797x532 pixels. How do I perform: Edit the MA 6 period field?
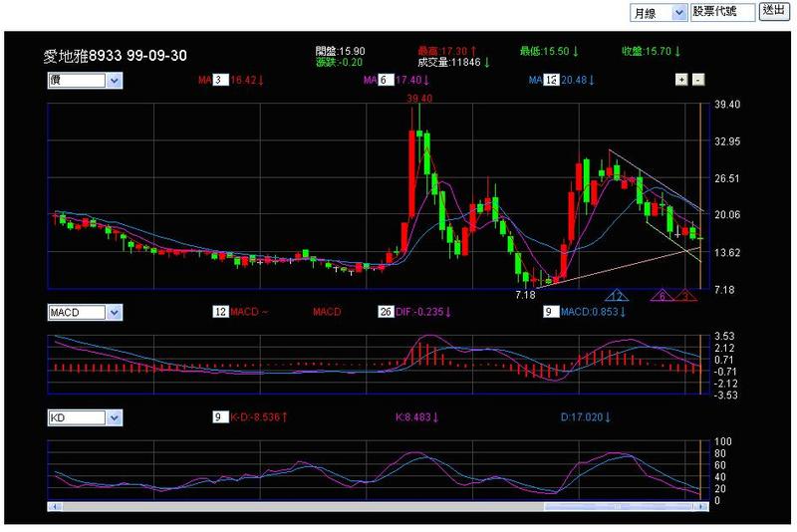point(386,80)
